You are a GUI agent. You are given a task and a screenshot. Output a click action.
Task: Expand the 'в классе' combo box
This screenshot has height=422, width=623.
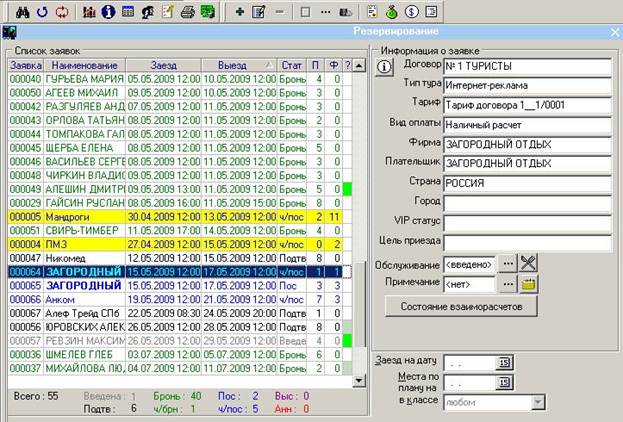tap(538, 402)
